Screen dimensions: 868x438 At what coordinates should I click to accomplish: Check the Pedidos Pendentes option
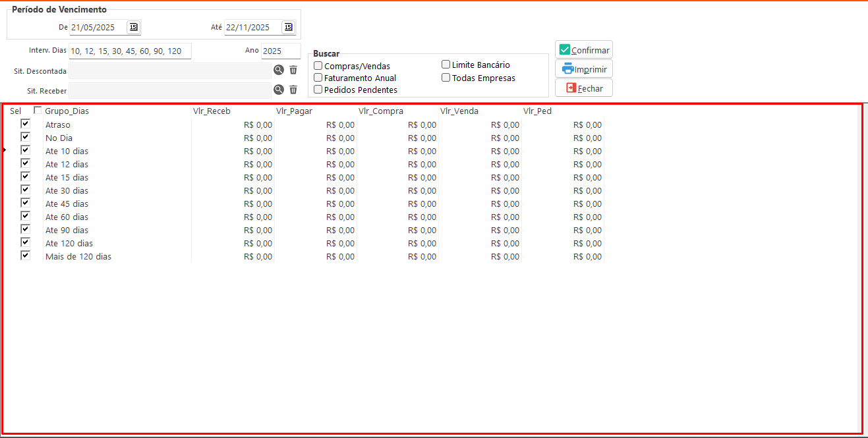tap(318, 90)
